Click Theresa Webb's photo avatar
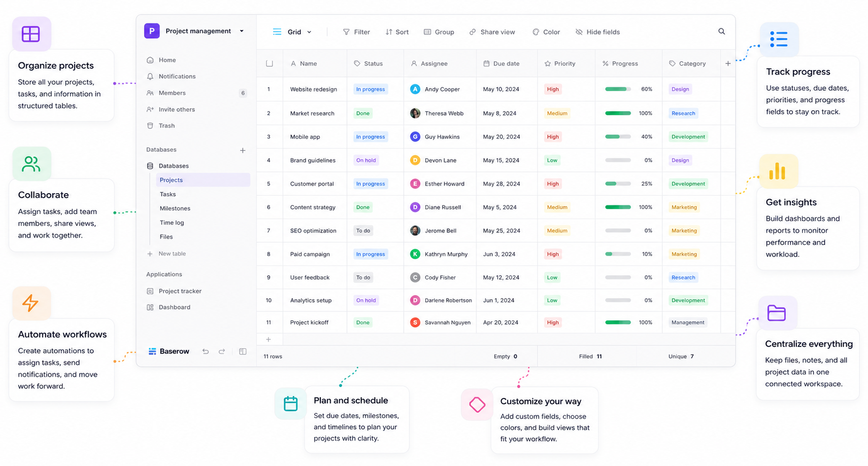The image size is (868, 466). 415,113
